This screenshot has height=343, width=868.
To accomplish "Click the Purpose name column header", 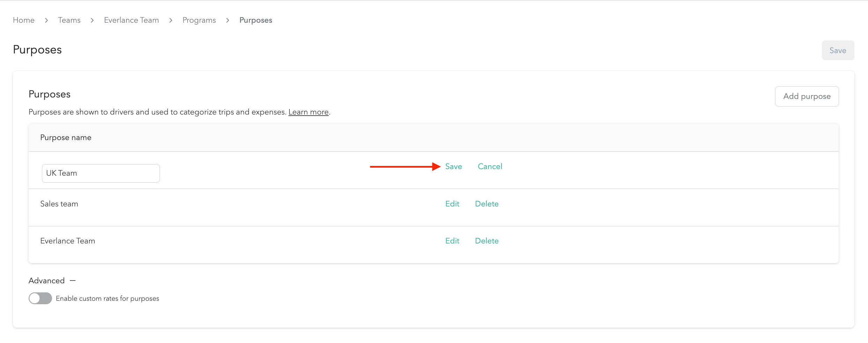I will pos(66,138).
